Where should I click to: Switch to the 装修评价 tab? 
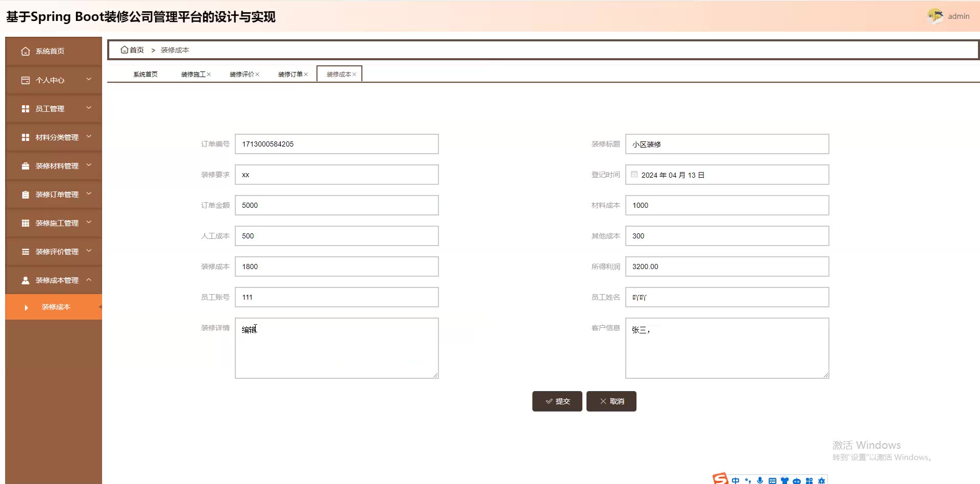click(241, 75)
